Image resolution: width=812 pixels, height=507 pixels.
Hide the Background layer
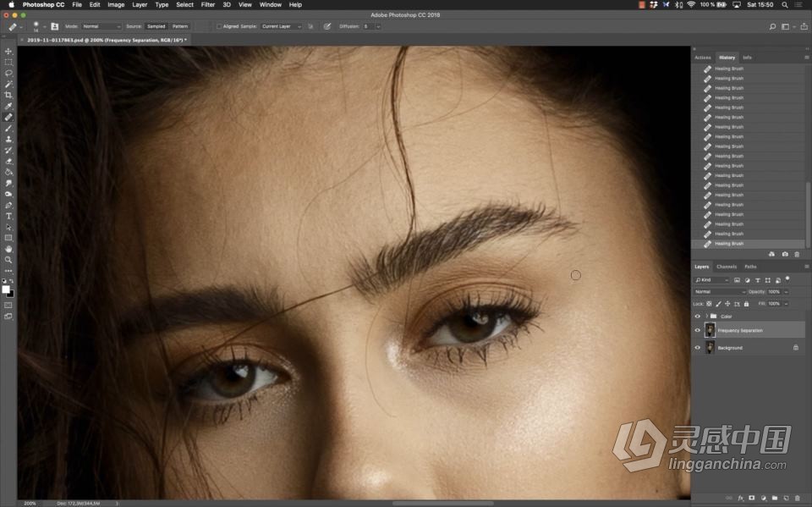[x=698, y=348]
